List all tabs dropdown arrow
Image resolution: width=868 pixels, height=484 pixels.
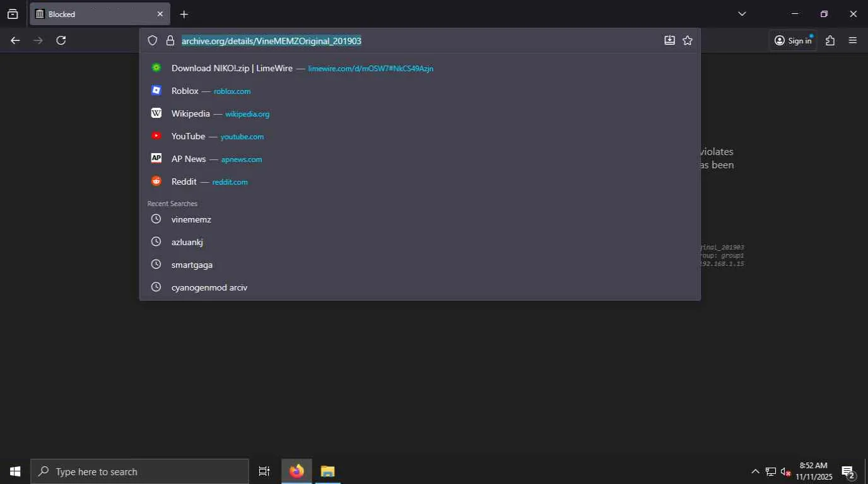(742, 14)
